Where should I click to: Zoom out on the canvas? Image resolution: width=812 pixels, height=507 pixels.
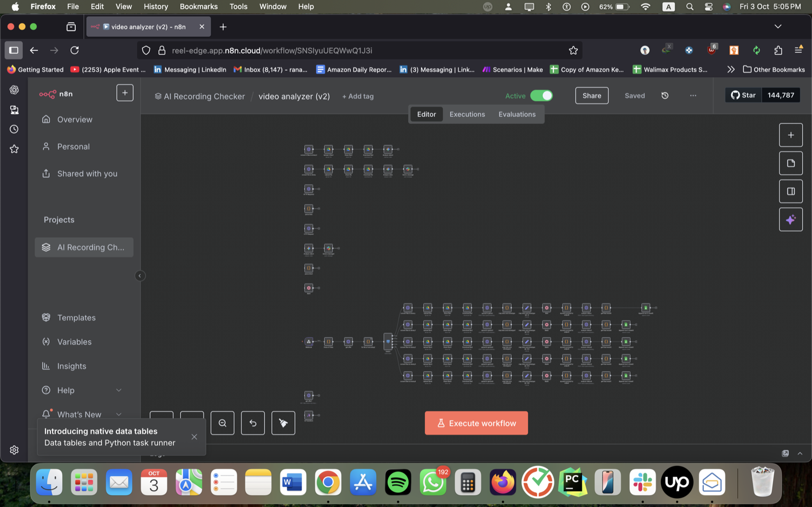point(222,423)
